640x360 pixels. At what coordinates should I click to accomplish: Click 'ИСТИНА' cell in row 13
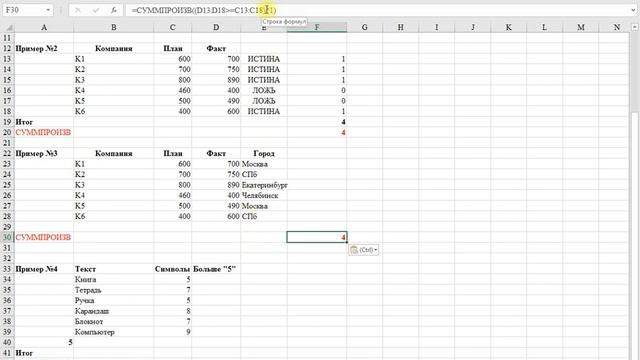click(264, 59)
